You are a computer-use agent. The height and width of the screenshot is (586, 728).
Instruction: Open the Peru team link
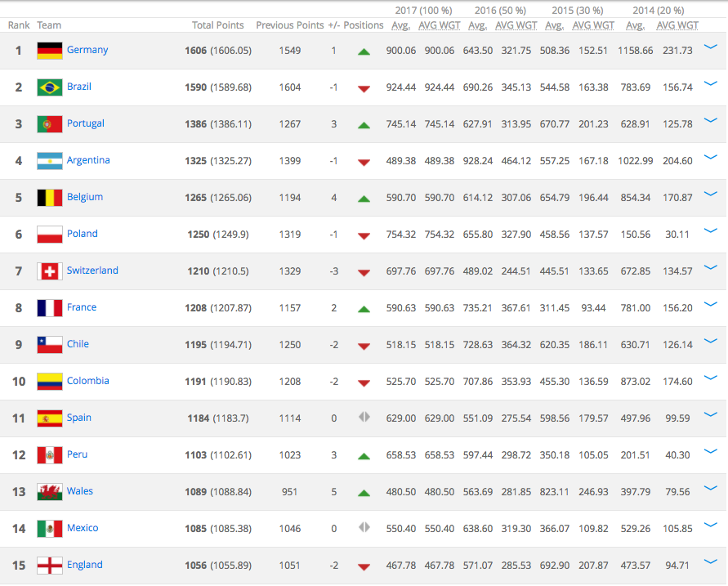click(x=78, y=454)
